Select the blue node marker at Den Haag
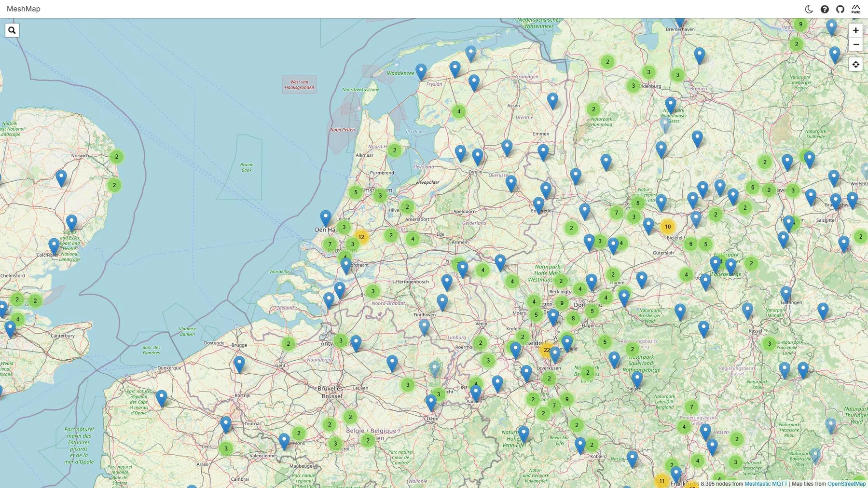The height and width of the screenshot is (488, 868). (x=326, y=218)
